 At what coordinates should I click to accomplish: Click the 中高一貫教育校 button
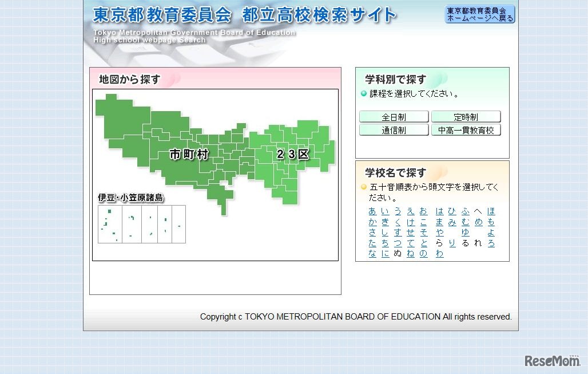(x=465, y=129)
